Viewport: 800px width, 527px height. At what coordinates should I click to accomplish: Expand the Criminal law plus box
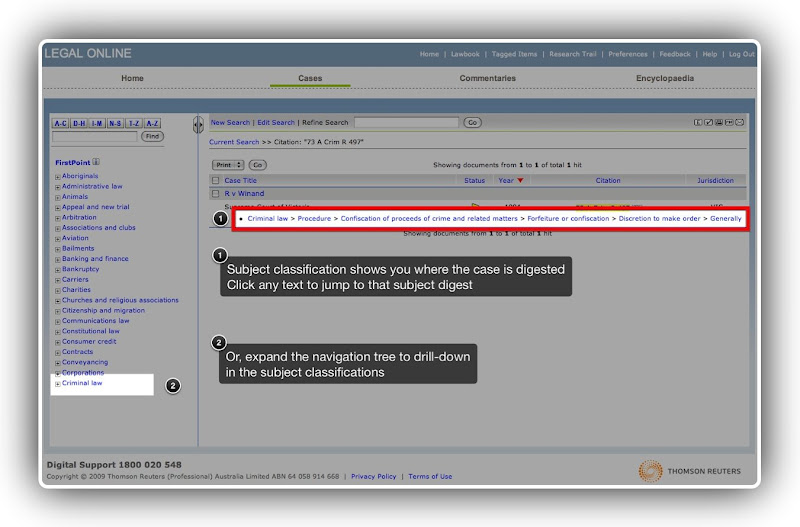58,384
